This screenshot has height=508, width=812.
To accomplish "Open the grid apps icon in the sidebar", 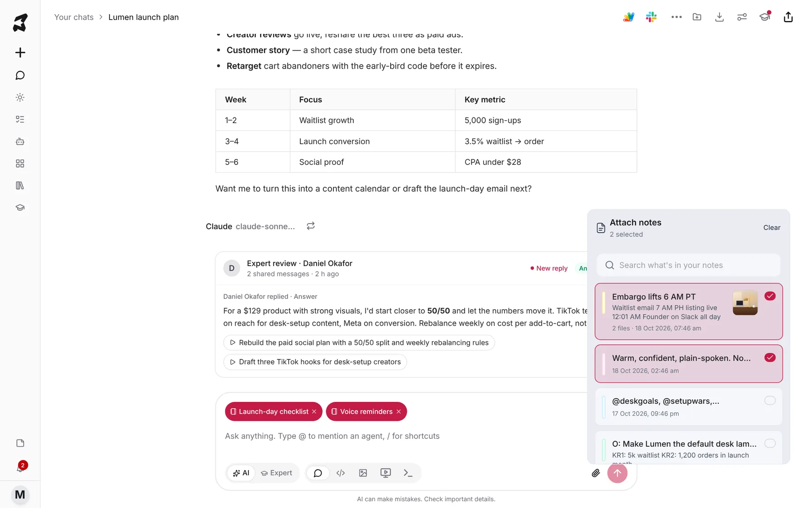I will pos(20,163).
